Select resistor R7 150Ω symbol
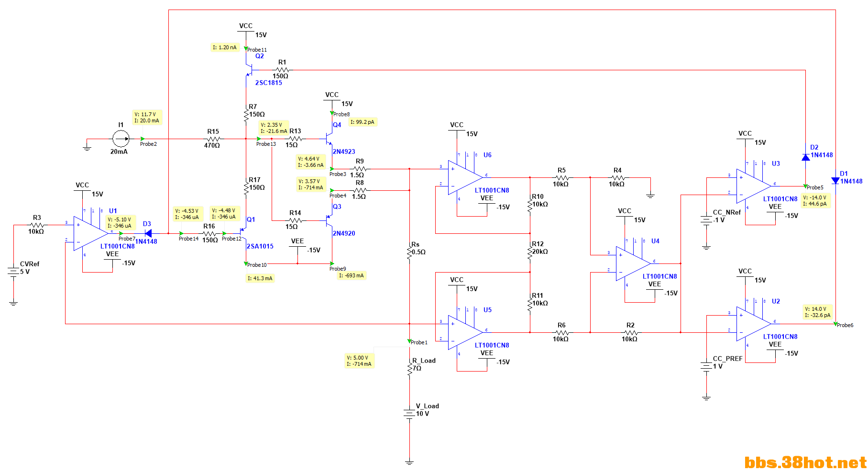 [x=246, y=115]
